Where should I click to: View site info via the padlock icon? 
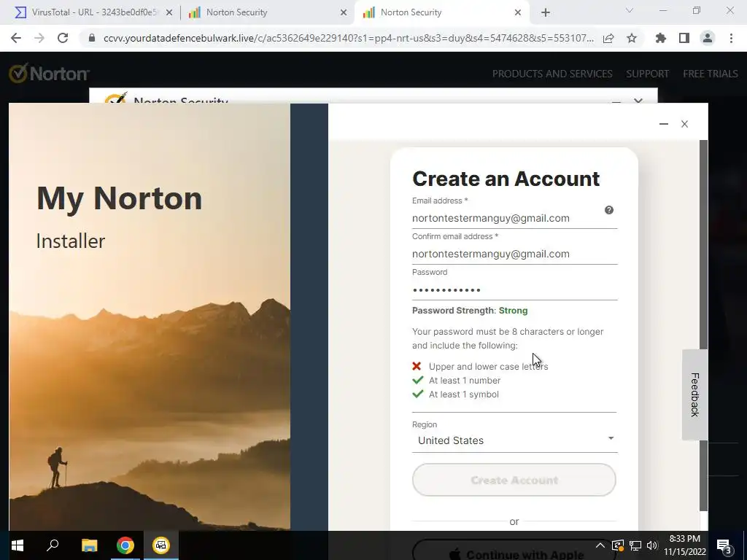[x=92, y=38]
